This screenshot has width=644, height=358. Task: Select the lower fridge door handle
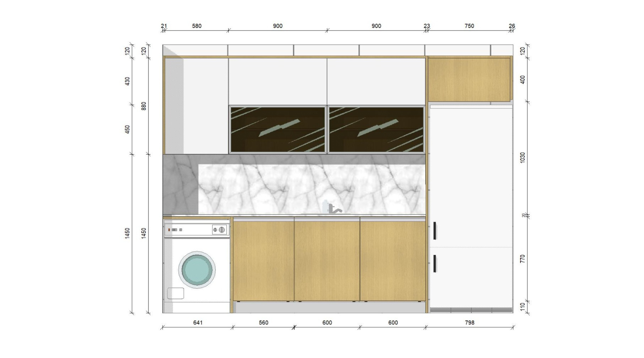435,263
